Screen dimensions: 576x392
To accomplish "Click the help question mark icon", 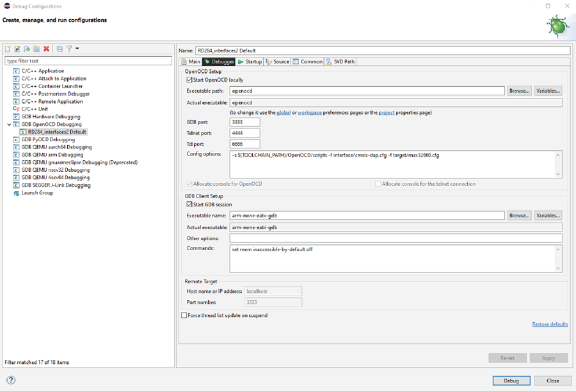I will click(x=11, y=380).
